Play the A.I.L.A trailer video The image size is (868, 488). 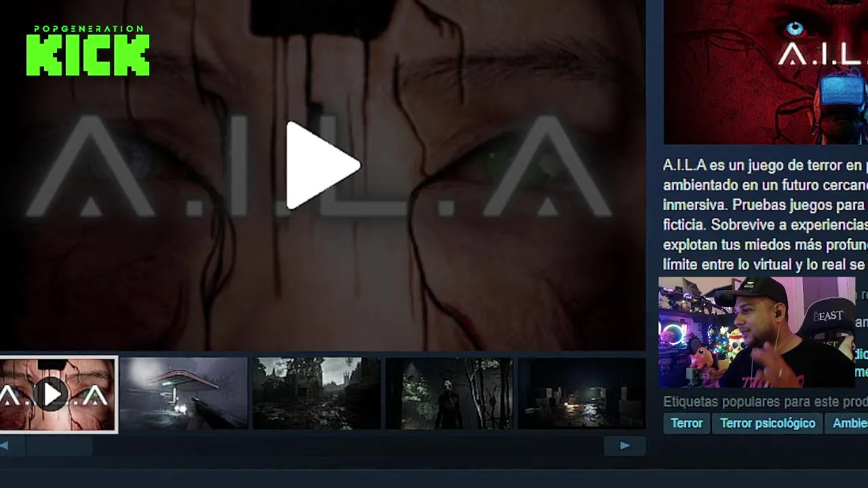coord(323,165)
